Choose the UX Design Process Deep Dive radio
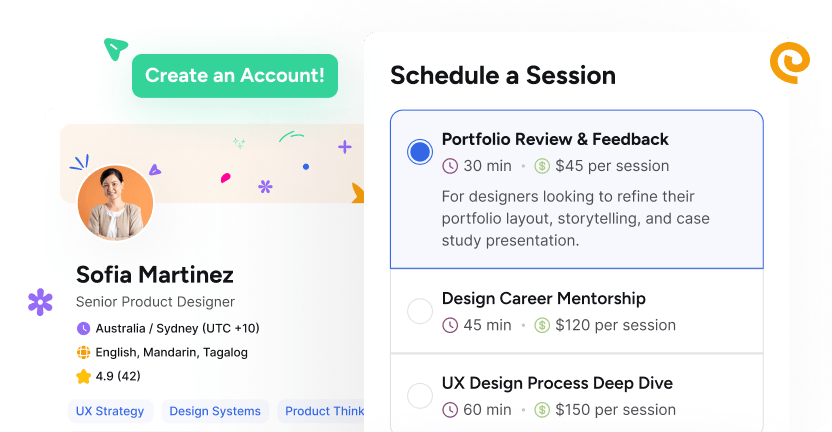 point(420,396)
